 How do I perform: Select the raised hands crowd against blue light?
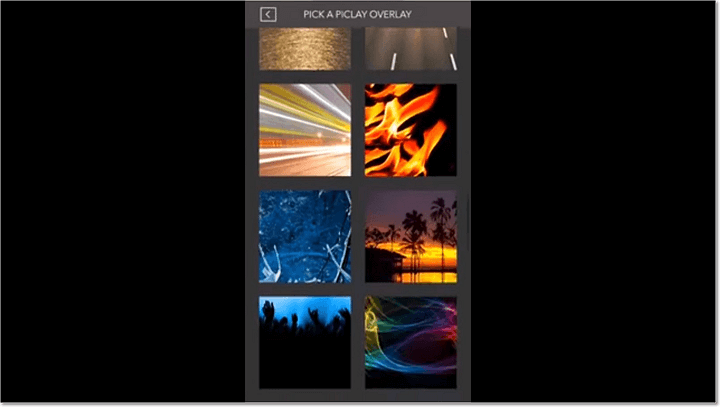[305, 343]
